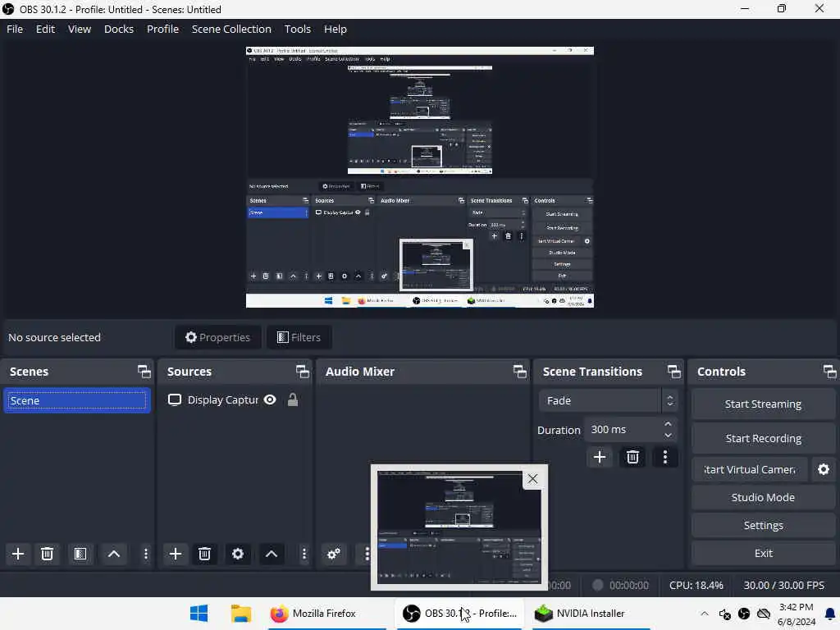Open the Profile menu

tap(163, 29)
